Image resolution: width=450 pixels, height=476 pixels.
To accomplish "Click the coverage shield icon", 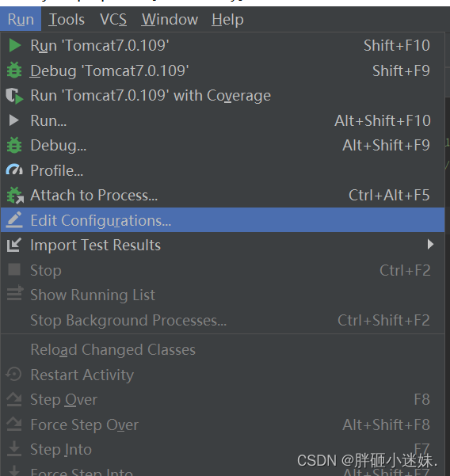I will tap(14, 96).
